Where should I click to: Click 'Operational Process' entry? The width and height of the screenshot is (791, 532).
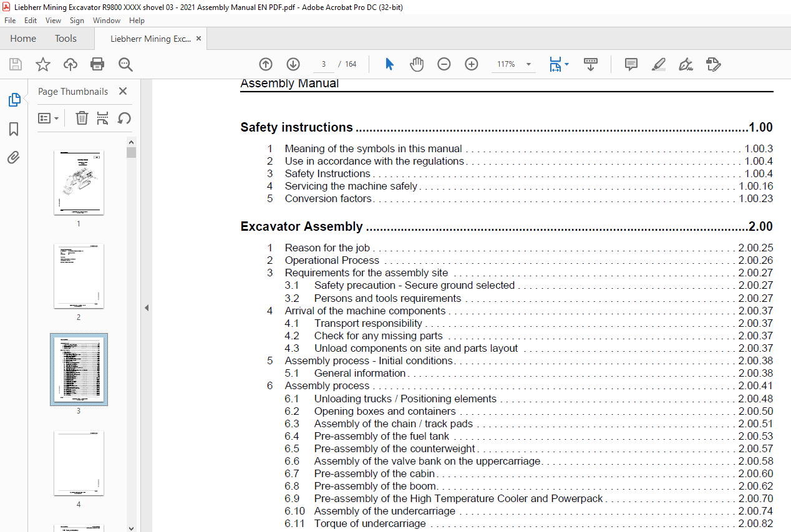point(332,260)
